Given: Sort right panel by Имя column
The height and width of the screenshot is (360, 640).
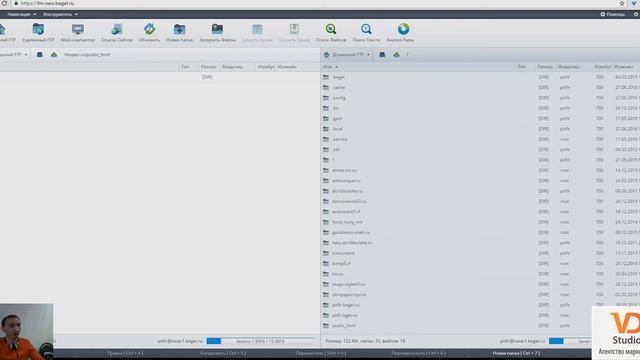Looking at the screenshot, I should click(x=330, y=67).
